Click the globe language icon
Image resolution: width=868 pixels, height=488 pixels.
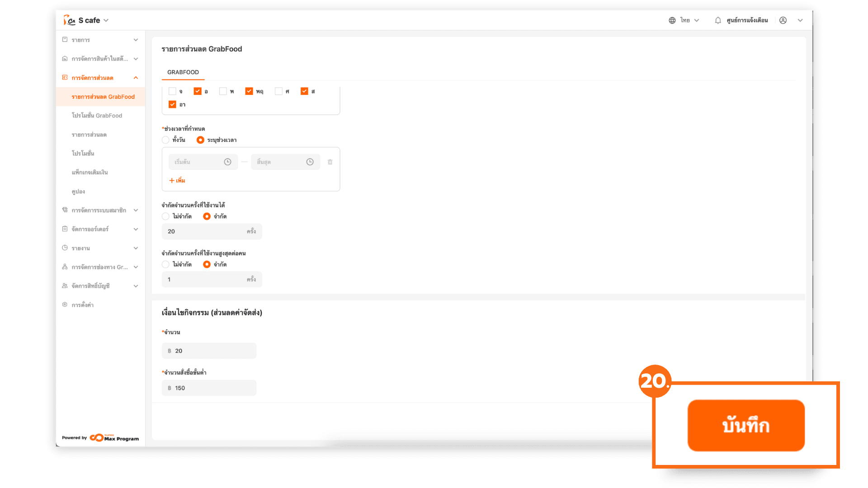672,20
